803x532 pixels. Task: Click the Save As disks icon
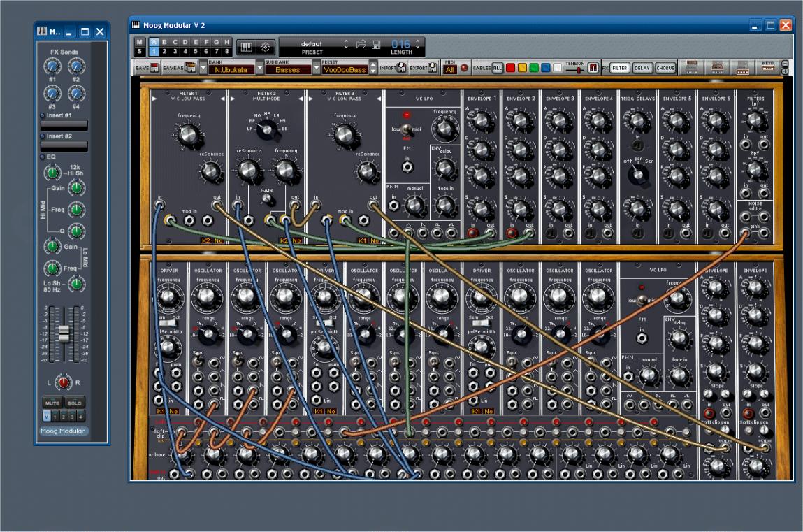coord(190,68)
